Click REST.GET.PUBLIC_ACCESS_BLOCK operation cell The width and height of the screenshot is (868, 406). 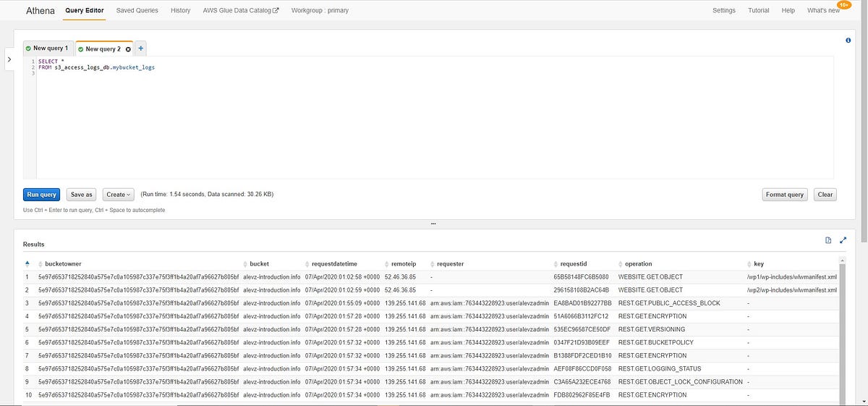(669, 303)
